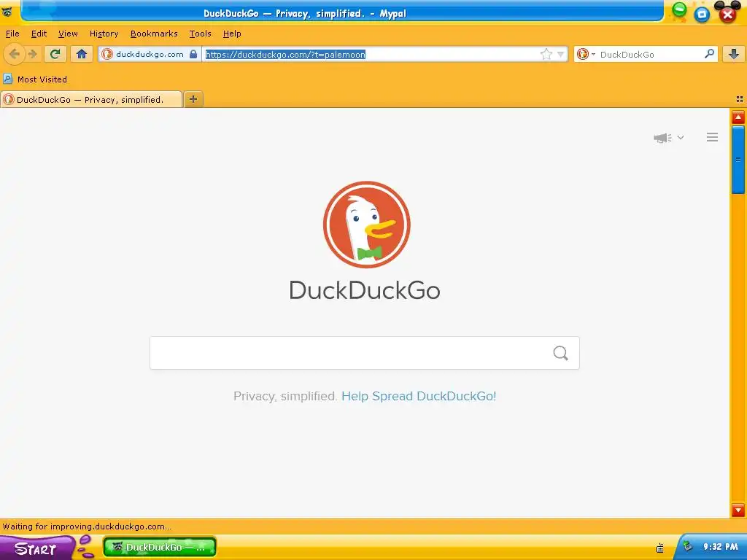Open a new tab with the plus button
747x560 pixels.
click(193, 99)
